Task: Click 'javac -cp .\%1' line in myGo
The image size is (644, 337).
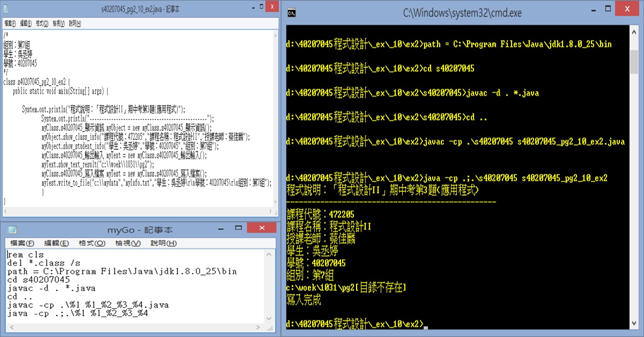Action: (x=88, y=305)
